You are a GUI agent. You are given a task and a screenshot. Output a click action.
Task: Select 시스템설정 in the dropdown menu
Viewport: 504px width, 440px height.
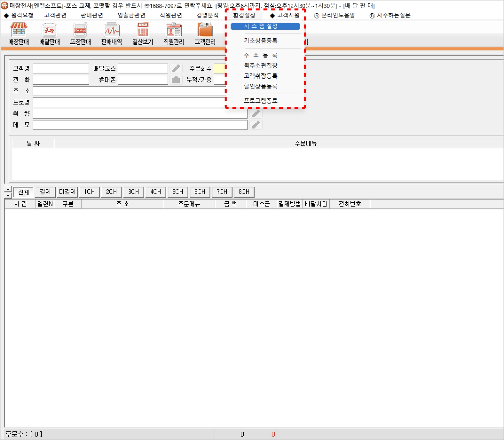(265, 26)
